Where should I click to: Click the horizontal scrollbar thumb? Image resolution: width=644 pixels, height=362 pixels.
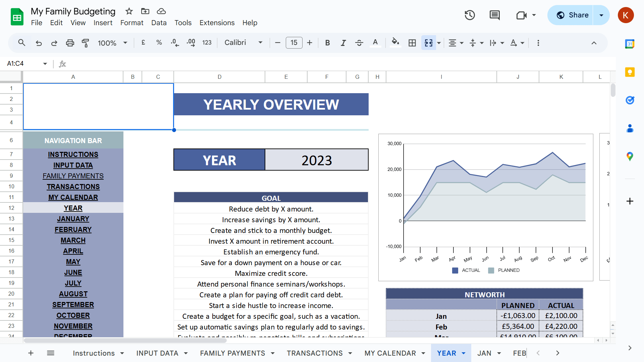tap(125, 341)
